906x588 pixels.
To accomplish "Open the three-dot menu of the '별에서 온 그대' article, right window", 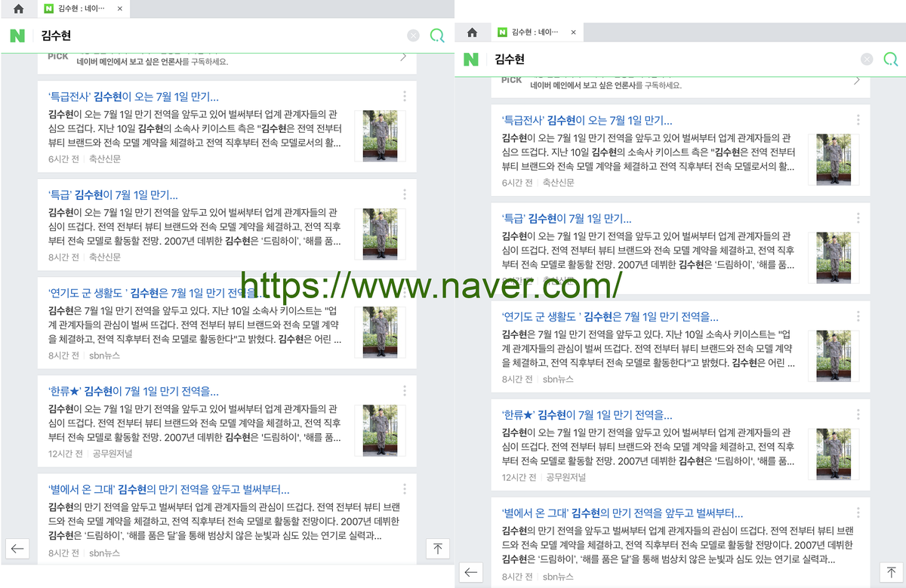I will [x=858, y=512].
